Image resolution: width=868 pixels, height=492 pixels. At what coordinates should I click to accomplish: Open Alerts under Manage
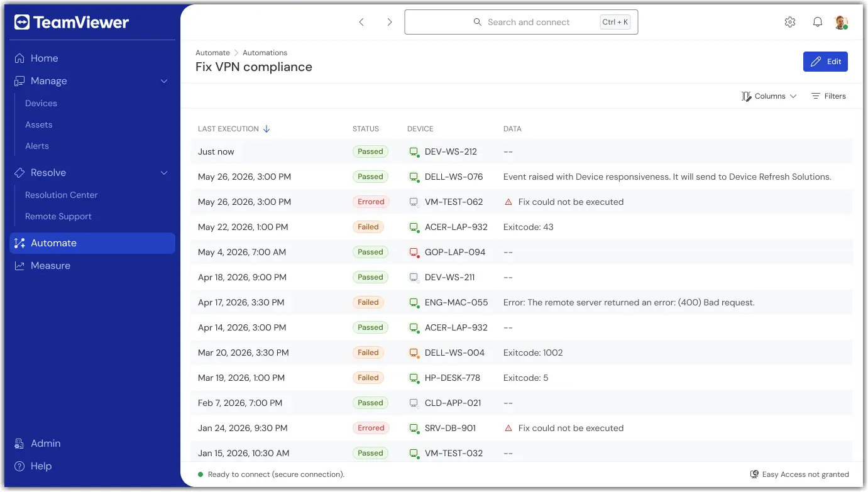(x=36, y=146)
